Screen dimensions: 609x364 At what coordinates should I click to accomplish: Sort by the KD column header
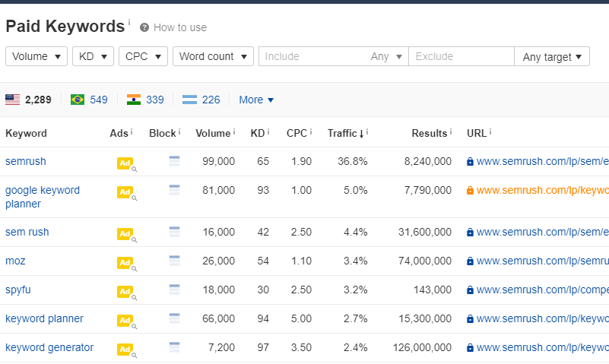pos(258,133)
